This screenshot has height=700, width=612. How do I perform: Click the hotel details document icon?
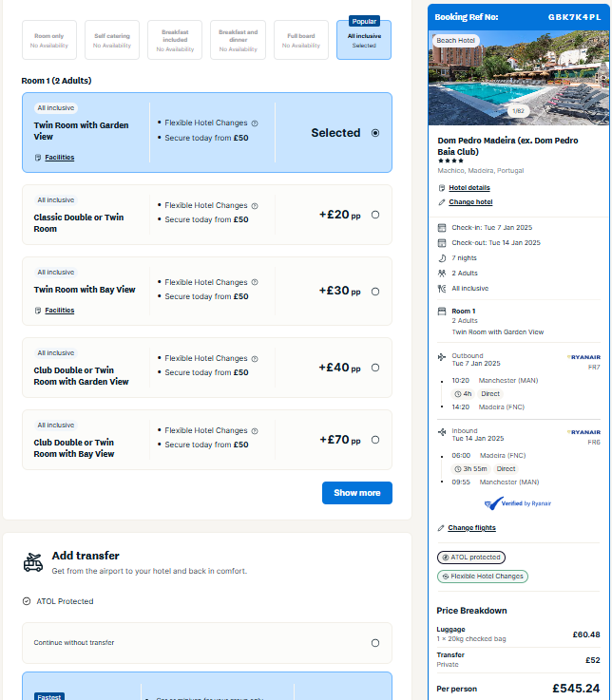(442, 188)
